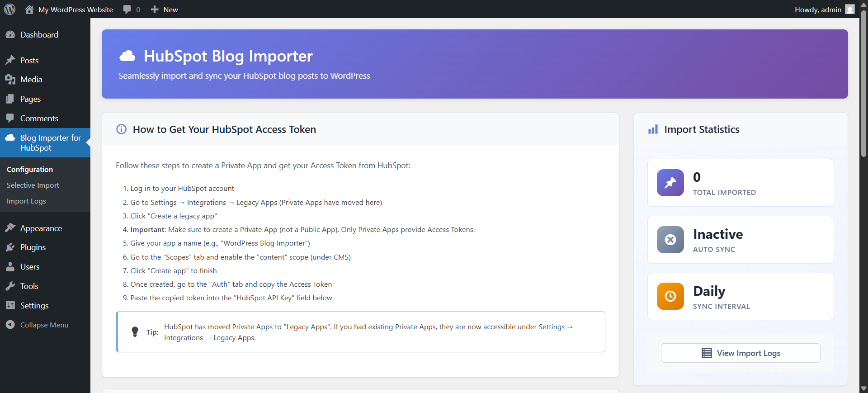Open the Appearance menu
Viewport: 868px width, 393px height.
41,228
